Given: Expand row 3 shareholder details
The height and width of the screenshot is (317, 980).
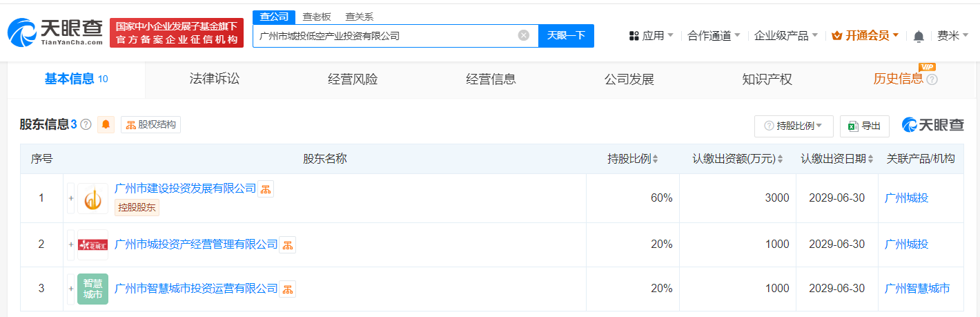Looking at the screenshot, I should tap(70, 289).
